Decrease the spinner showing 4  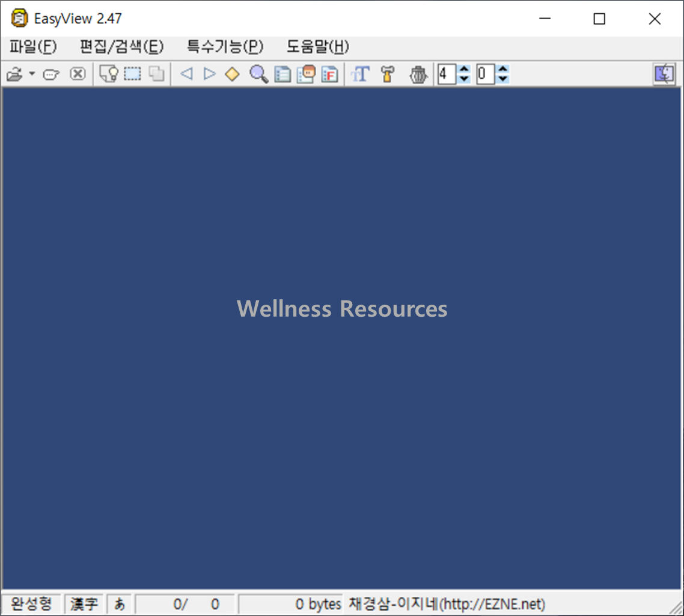[464, 79]
